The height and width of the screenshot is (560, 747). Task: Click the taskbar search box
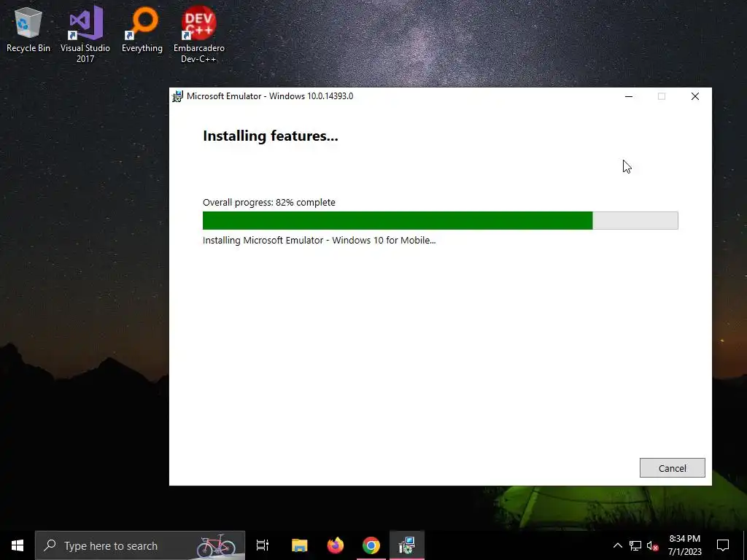point(140,545)
